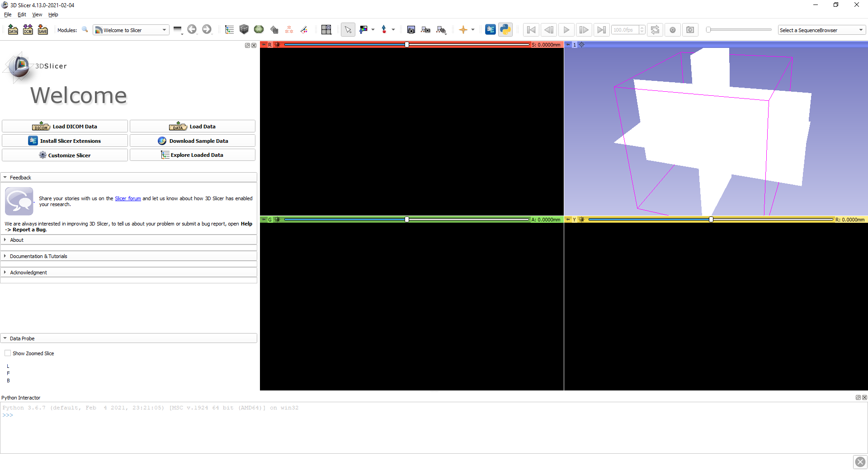This screenshot has height=470, width=868.
Task: Open the Data module tree icon
Action: click(x=229, y=30)
